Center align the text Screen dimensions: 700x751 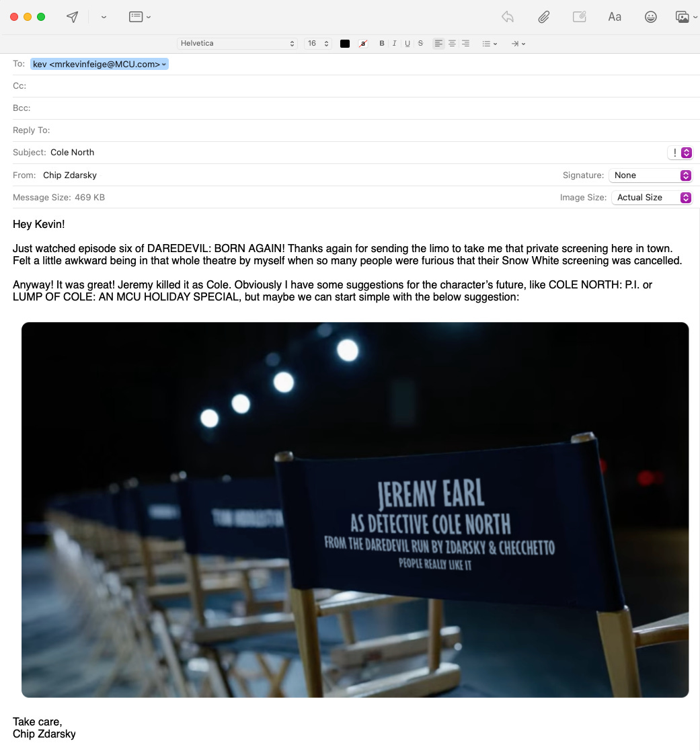point(452,44)
